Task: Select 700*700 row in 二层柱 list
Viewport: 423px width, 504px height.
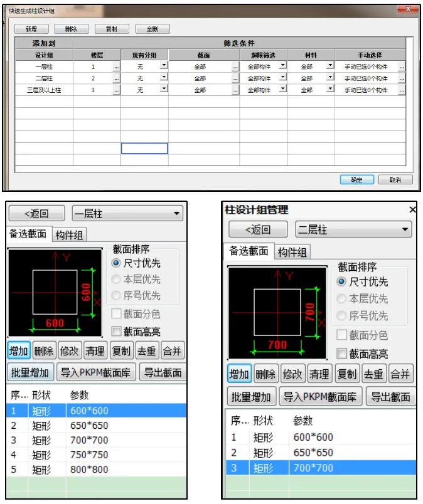Action: click(321, 468)
